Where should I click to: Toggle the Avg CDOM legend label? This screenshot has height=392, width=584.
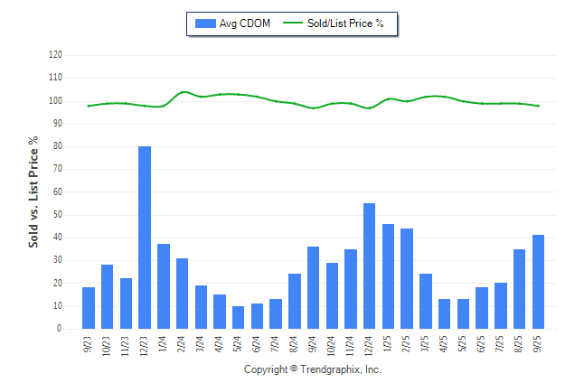pyautogui.click(x=246, y=23)
